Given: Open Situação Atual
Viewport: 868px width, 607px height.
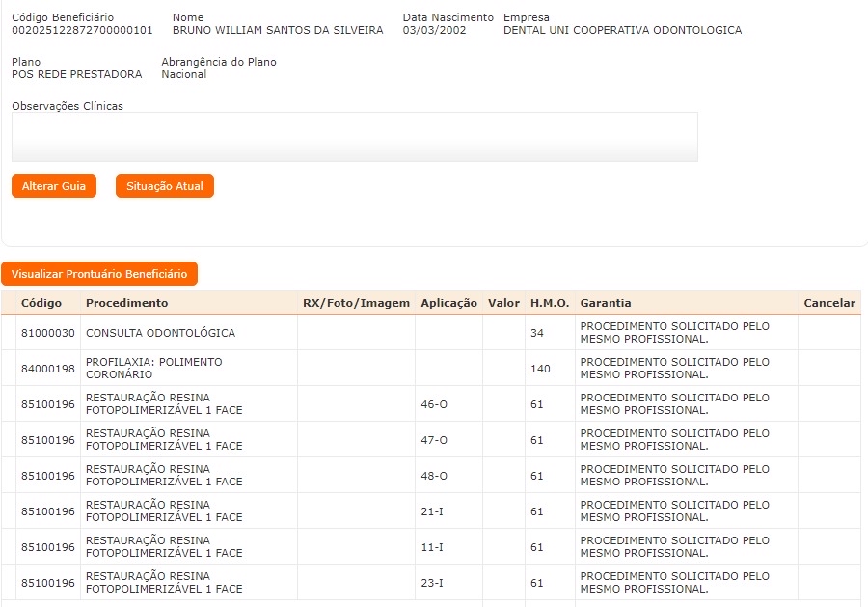Looking at the screenshot, I should click(x=164, y=186).
